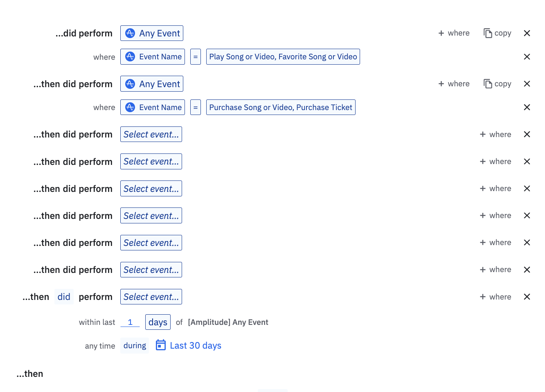Remove the last Select event step
This screenshot has height=392, width=545.
coord(527,297)
